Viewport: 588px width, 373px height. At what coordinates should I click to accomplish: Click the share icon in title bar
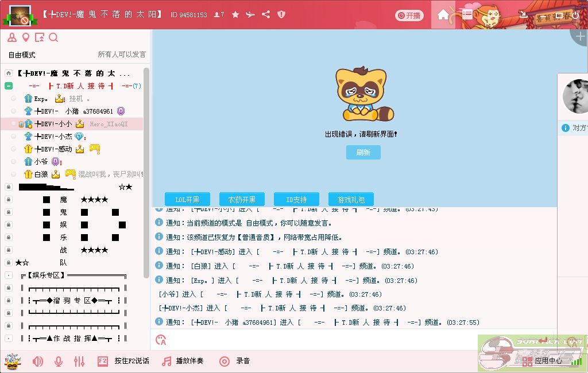pyautogui.click(x=266, y=15)
